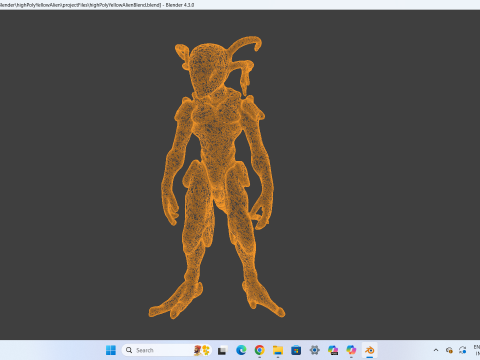Open the Copilot app with PRE badge

point(333,350)
